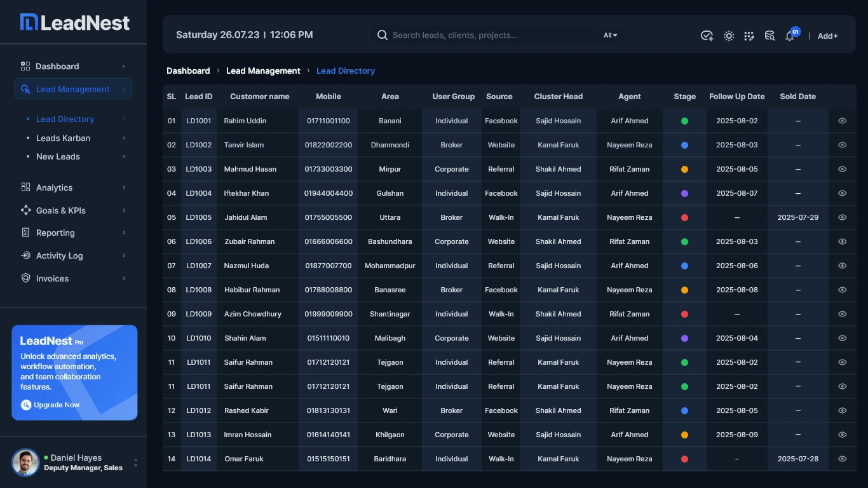Image resolution: width=868 pixels, height=488 pixels.
Task: Click the Invoices shield icon
Action: click(x=25, y=278)
